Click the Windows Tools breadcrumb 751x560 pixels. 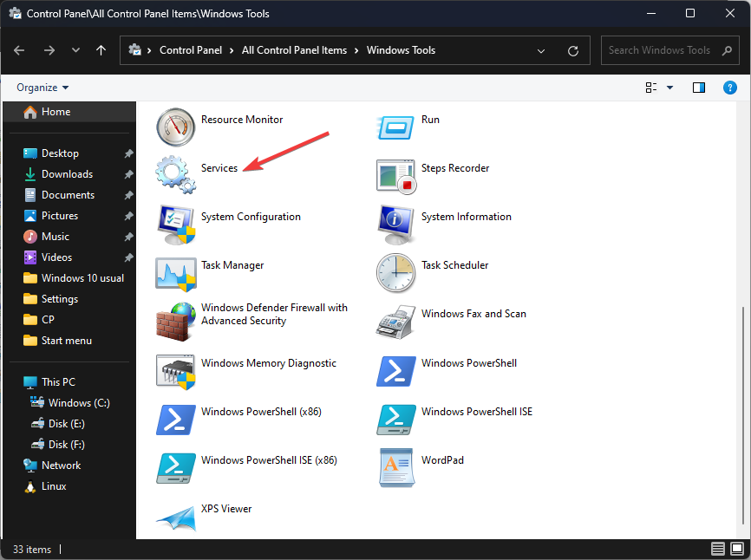pos(401,50)
